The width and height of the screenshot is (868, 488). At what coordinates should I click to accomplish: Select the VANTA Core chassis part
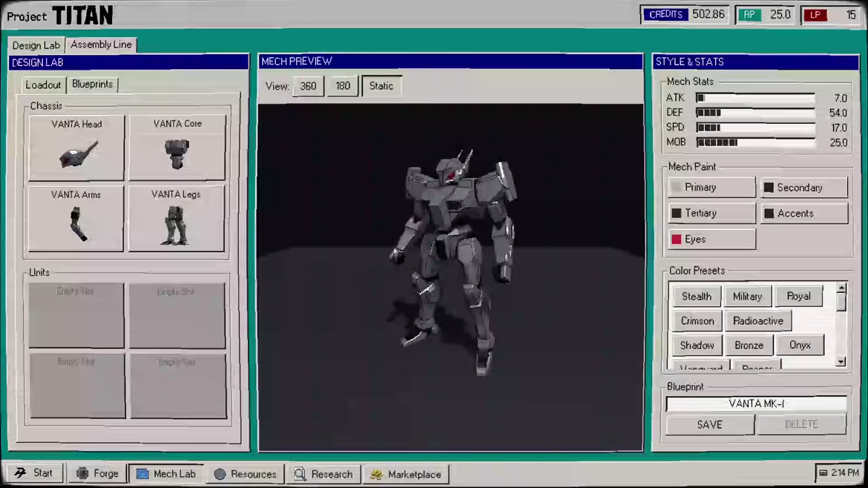tap(177, 147)
